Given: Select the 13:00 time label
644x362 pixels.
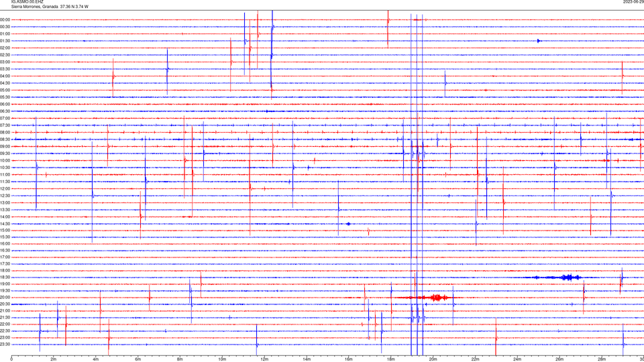Looking at the screenshot, I should point(5,202).
